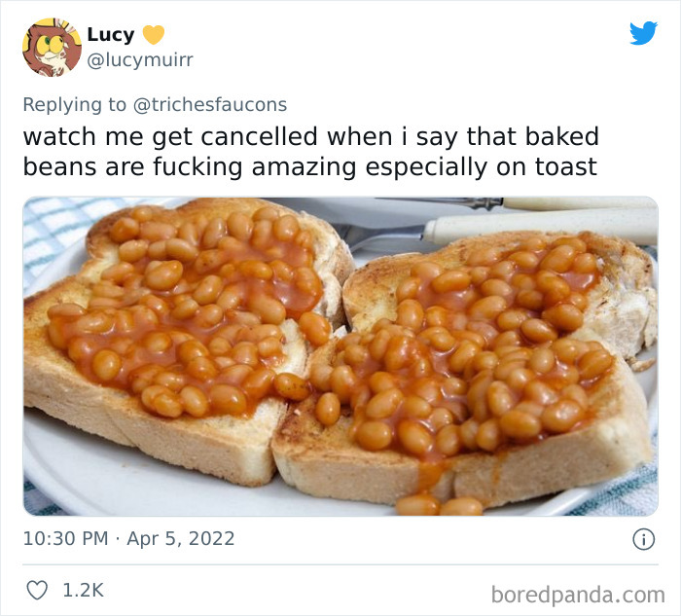681x616 pixels.
Task: Open the beans on toast photo
Action: pyautogui.click(x=340, y=356)
